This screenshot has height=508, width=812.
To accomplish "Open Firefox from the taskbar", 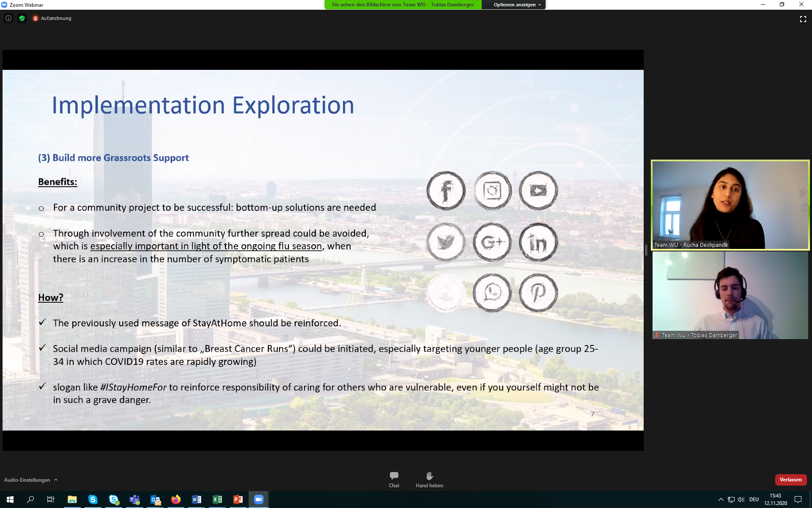I will pos(176,500).
